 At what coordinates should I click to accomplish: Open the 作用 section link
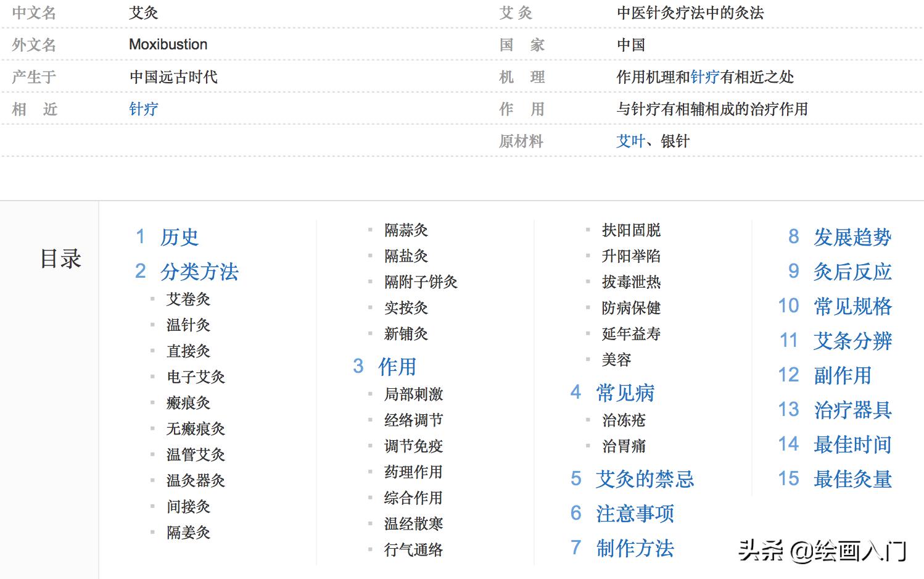tap(397, 367)
